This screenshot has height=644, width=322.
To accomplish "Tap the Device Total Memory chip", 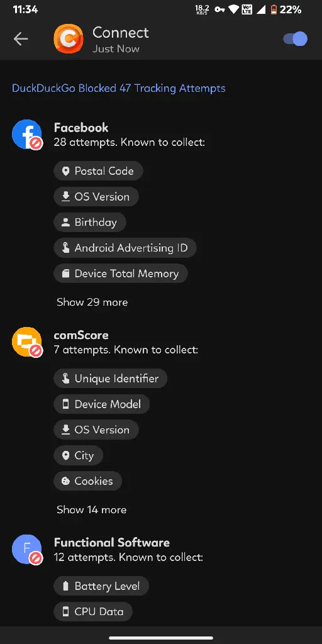I will coord(120,274).
